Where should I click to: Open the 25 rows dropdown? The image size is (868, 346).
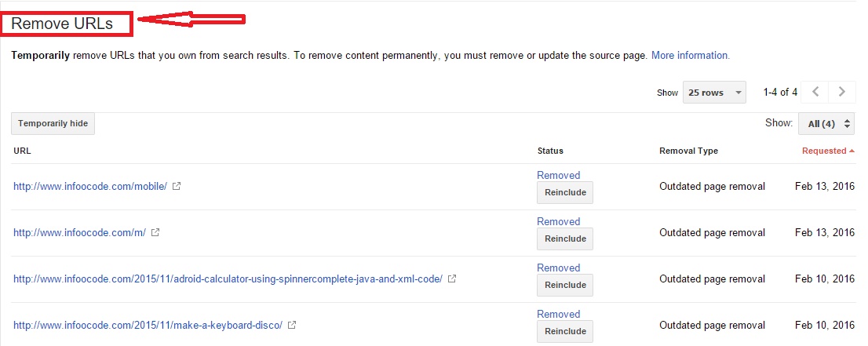click(x=714, y=93)
